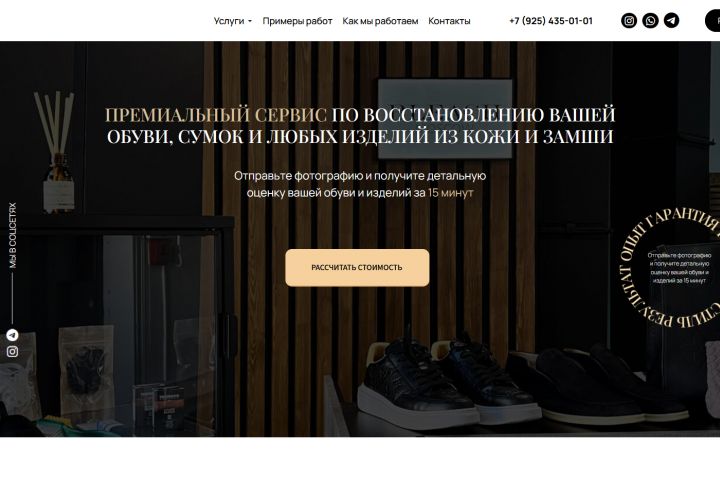The width and height of the screenshot is (720, 480).
Task: Click Рассчитать стоимость button
Action: click(x=357, y=268)
